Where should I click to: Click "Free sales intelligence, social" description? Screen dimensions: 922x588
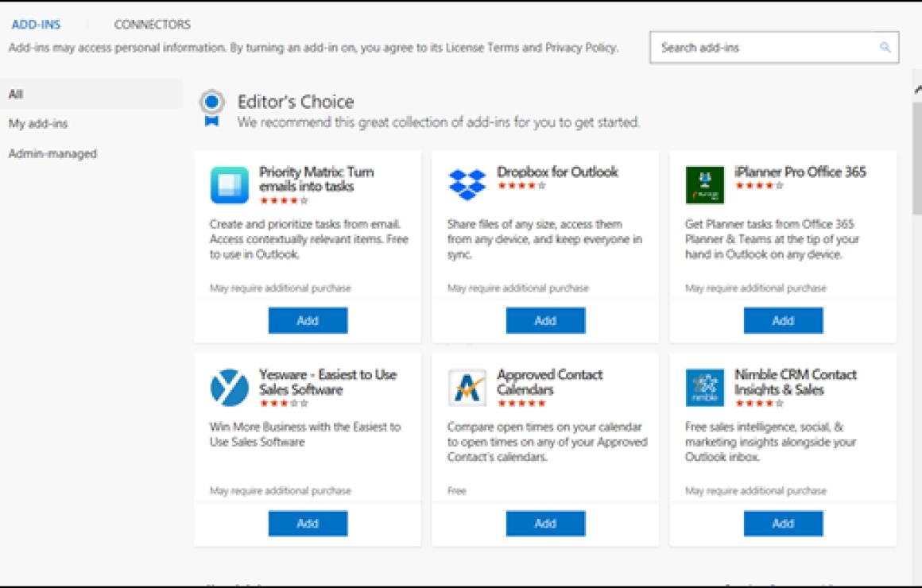pyautogui.click(x=770, y=442)
